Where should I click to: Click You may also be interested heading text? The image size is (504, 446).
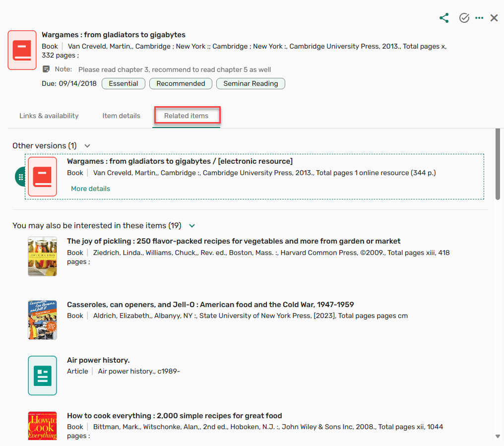point(97,226)
